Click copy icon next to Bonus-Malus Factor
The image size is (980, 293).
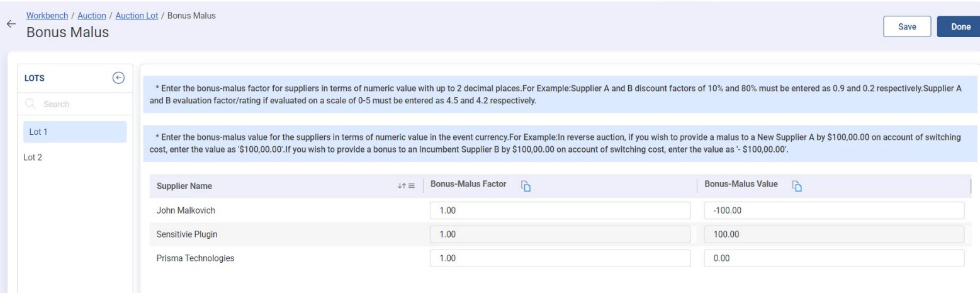coord(524,185)
